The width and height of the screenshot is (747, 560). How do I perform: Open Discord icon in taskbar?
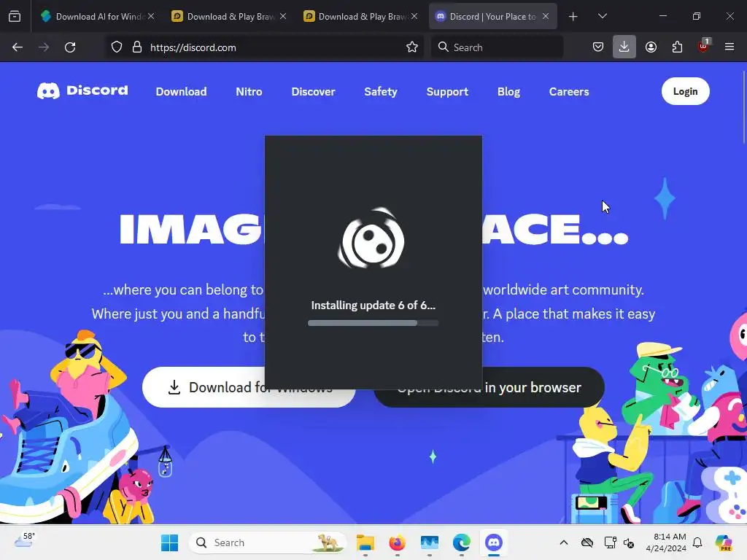click(x=494, y=542)
